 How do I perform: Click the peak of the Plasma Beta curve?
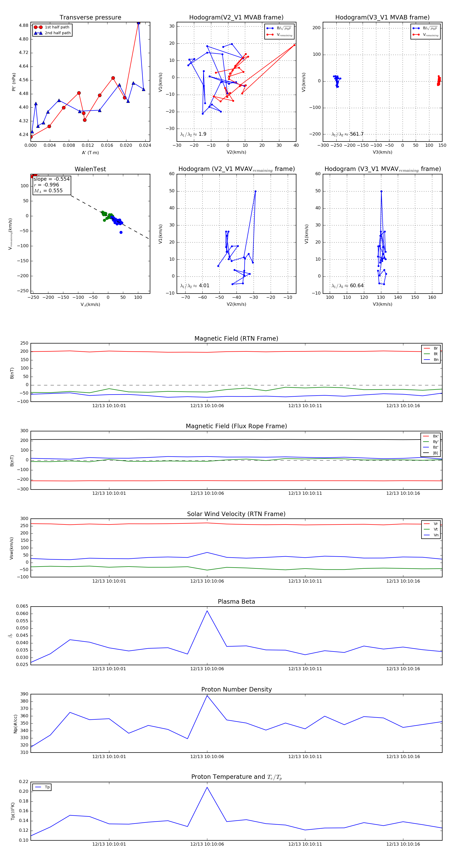207,611
